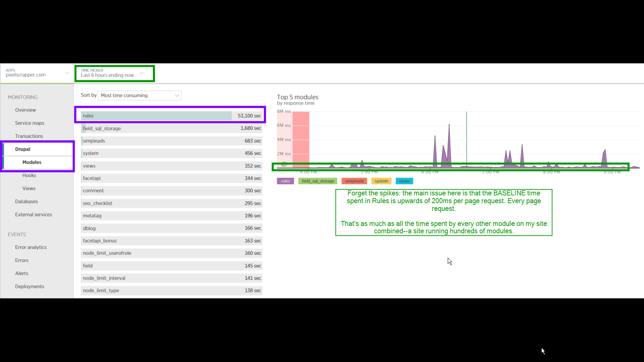Click the time picker chevron arrow
The height and width of the screenshot is (362, 644).
coord(142,73)
